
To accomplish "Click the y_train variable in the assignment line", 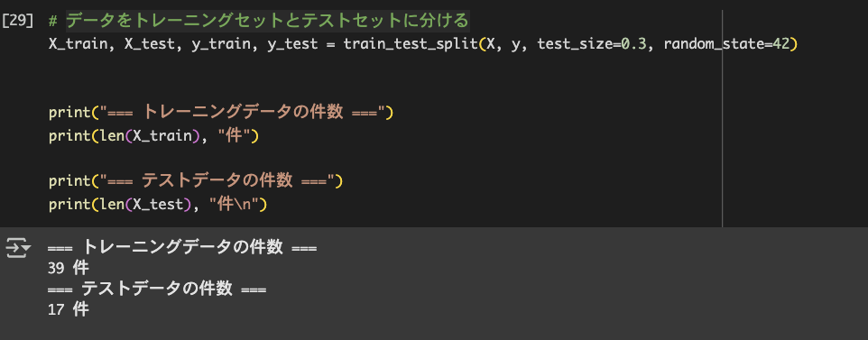I will point(221,44).
